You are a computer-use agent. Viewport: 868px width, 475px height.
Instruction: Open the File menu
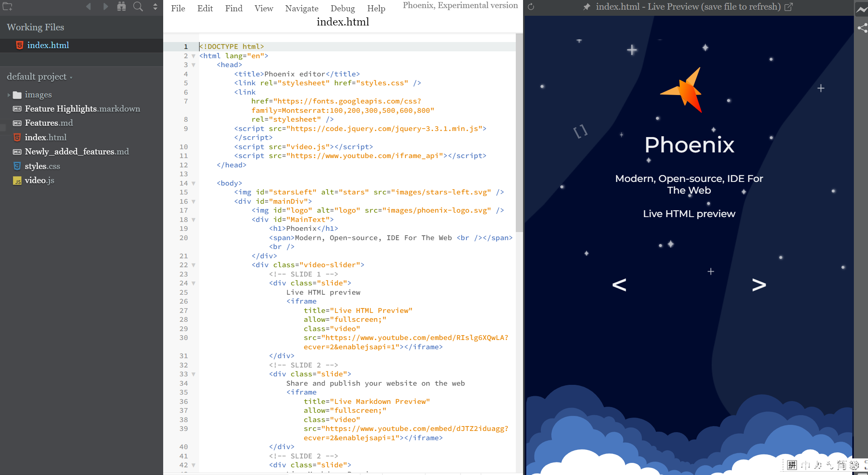178,8
